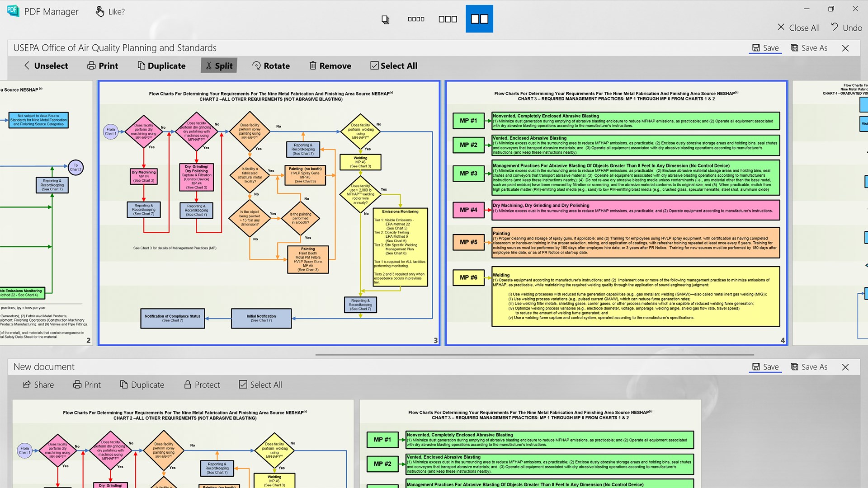868x488 pixels.
Task: Select the Chart 3 page thumbnail
Action: coord(616,212)
